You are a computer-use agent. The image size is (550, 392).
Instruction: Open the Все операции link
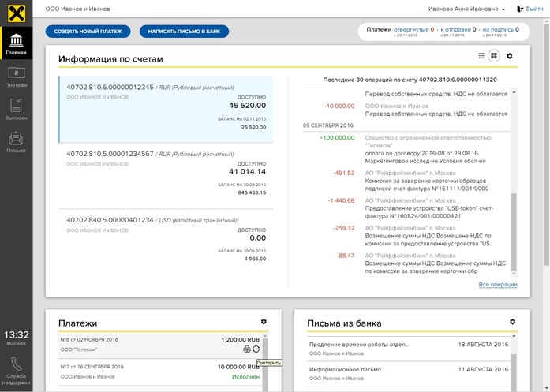(x=497, y=285)
